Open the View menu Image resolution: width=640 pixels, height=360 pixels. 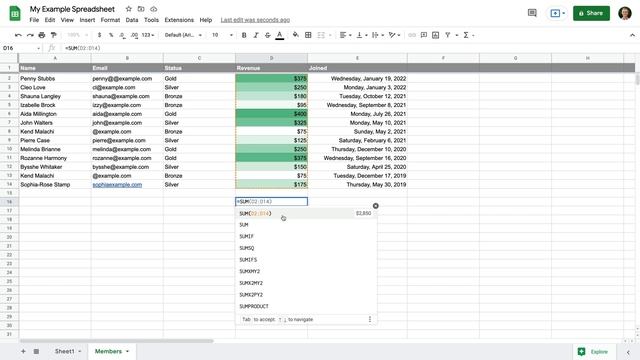coord(67,20)
